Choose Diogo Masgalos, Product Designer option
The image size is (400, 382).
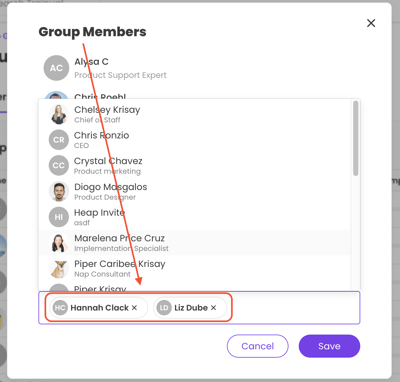pyautogui.click(x=195, y=191)
